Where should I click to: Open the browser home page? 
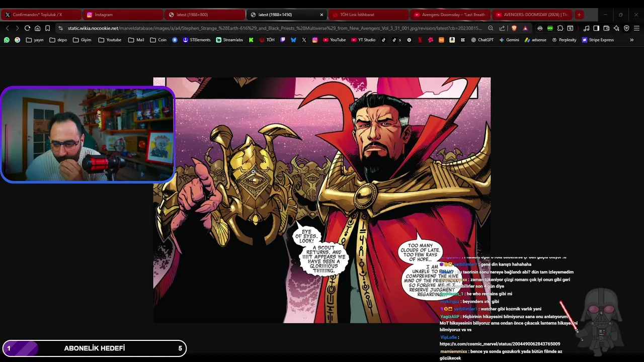(37, 28)
